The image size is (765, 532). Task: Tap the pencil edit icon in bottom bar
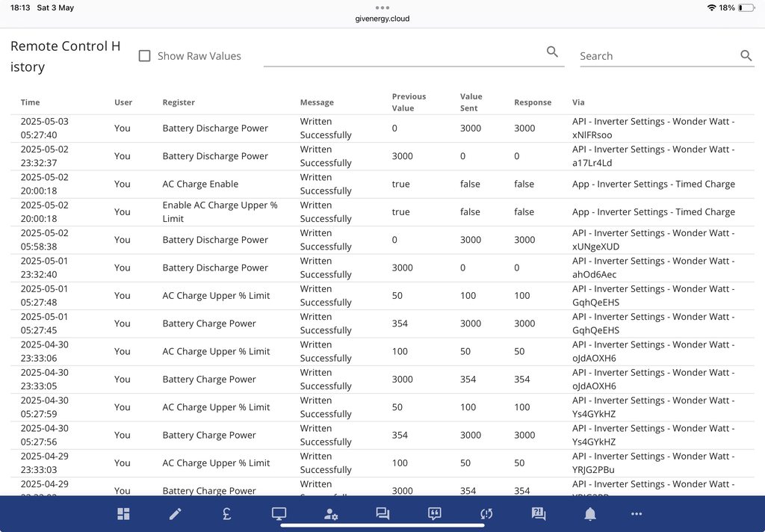[175, 514]
